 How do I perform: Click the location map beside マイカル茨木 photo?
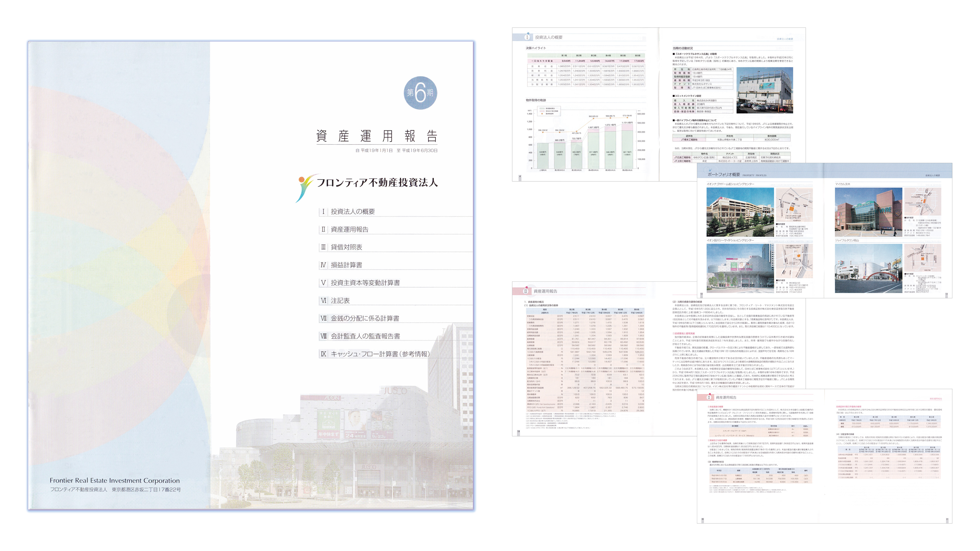click(923, 202)
